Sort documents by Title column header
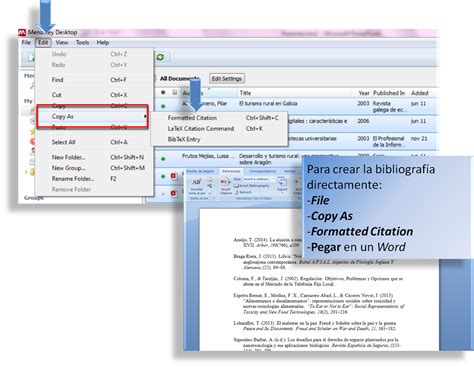Screen dimensions: 474x367 pos(245,93)
